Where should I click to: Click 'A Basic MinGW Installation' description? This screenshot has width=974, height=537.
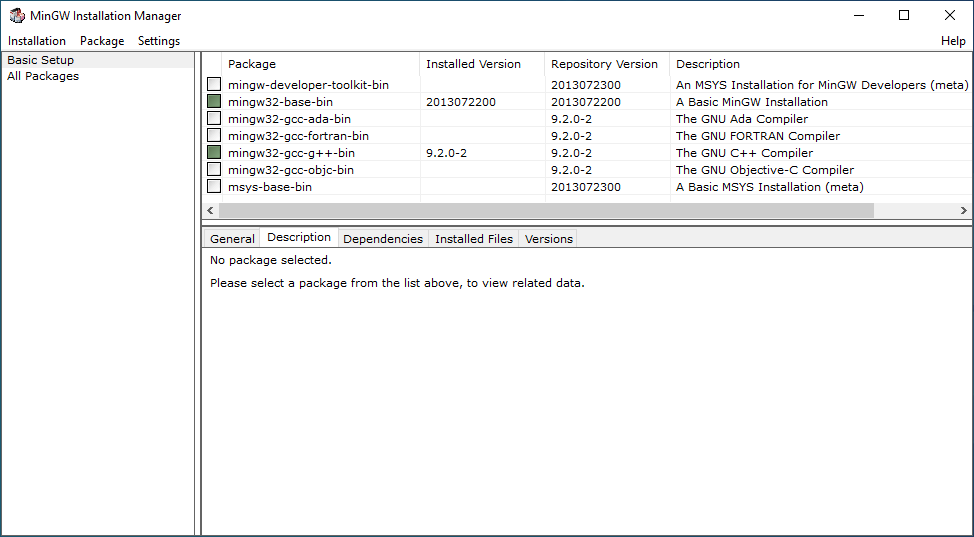point(752,102)
